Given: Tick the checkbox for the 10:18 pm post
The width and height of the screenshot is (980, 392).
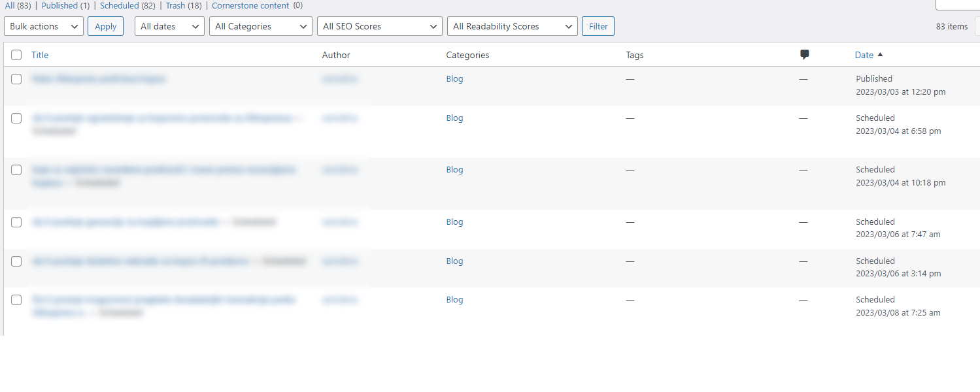Looking at the screenshot, I should point(16,170).
